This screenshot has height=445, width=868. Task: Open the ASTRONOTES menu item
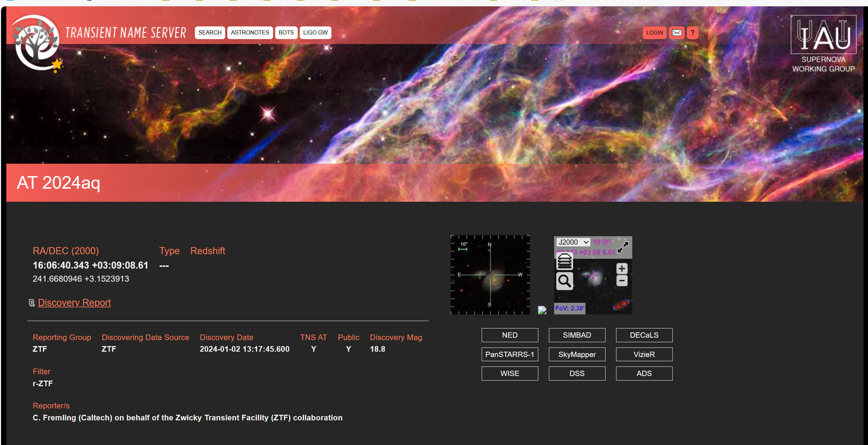[x=250, y=33]
